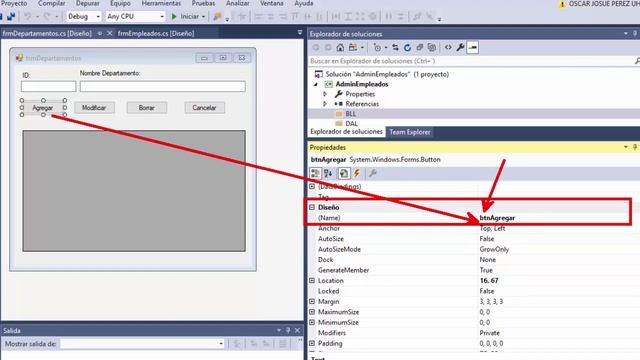Image resolution: width=640 pixels, height=360 pixels.
Task: Click the Anchor value Top, Left
Action: tap(492, 228)
